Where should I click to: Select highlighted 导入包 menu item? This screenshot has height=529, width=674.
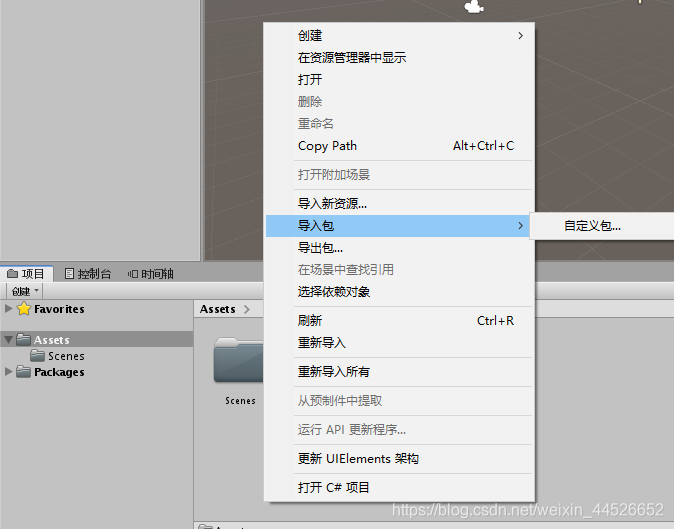point(400,226)
